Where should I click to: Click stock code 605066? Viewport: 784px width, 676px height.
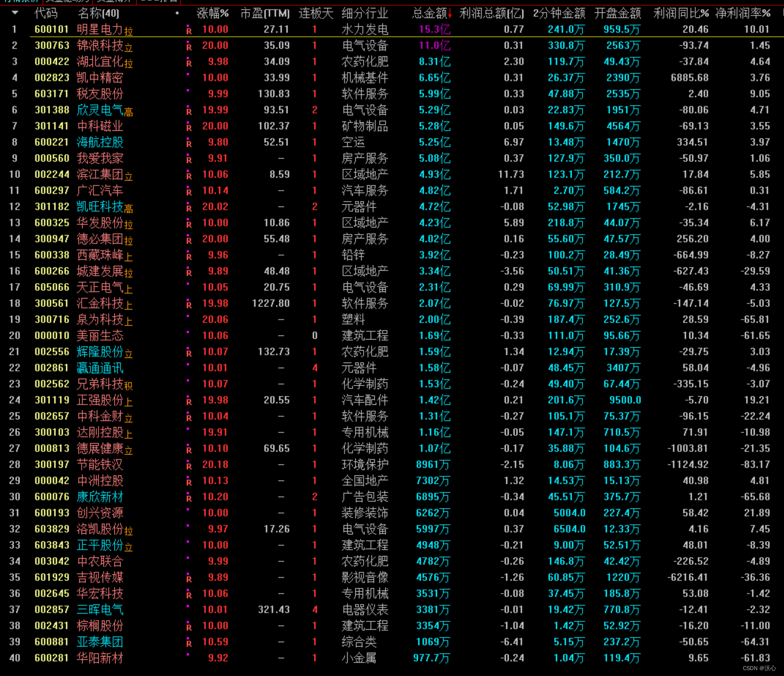click(x=52, y=287)
